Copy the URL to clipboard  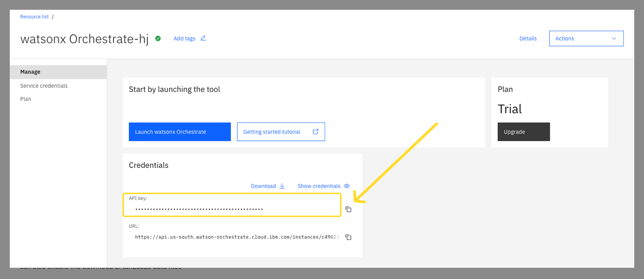click(x=348, y=237)
